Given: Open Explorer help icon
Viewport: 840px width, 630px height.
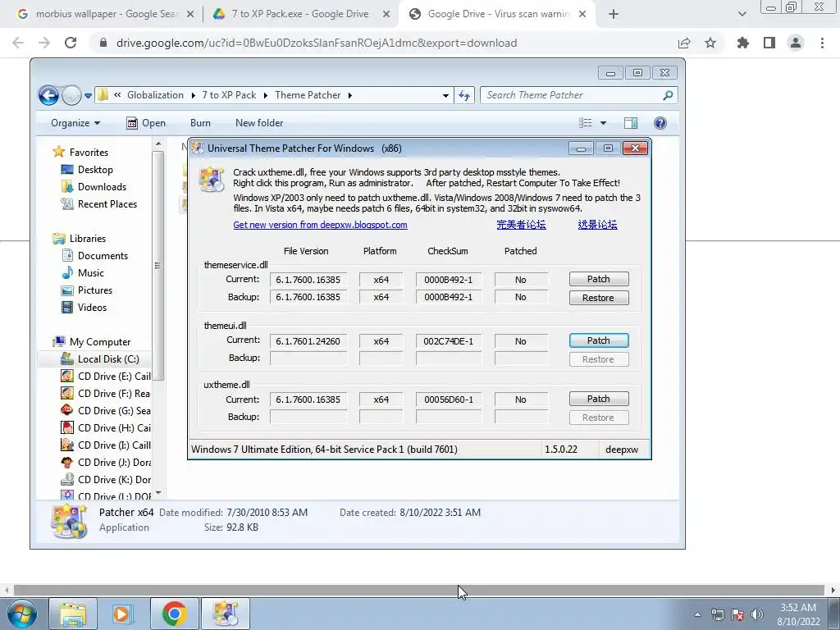Looking at the screenshot, I should pos(660,123).
